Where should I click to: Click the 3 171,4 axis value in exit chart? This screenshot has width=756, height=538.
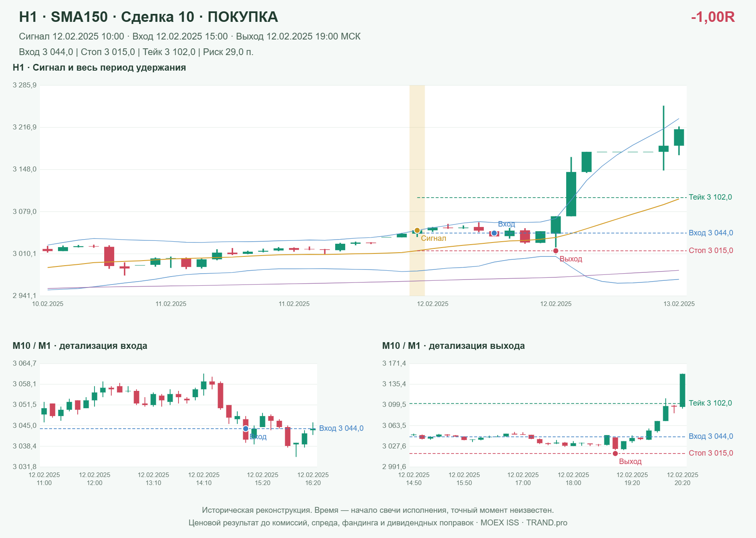pos(394,364)
